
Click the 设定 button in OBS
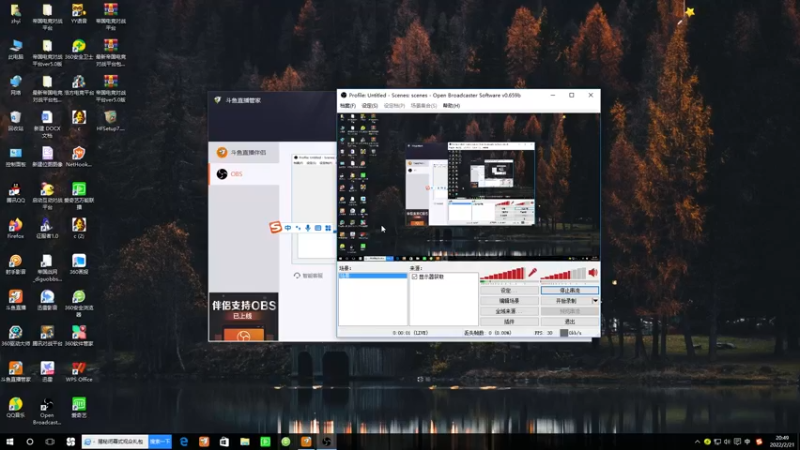(x=509, y=290)
